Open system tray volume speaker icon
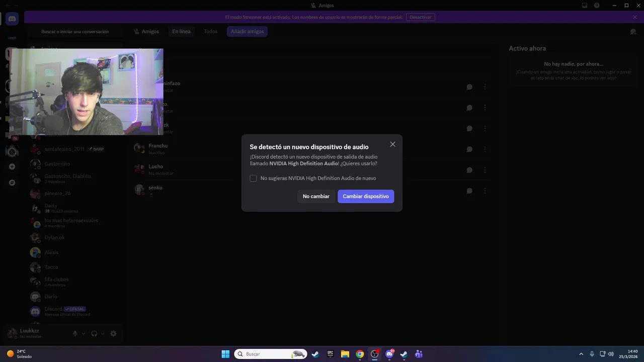The width and height of the screenshot is (644, 362). pos(611,354)
